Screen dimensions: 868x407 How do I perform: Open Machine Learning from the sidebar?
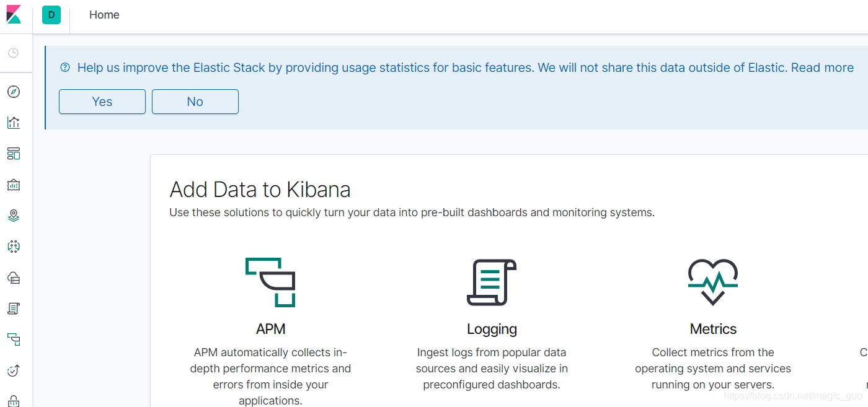tap(14, 247)
